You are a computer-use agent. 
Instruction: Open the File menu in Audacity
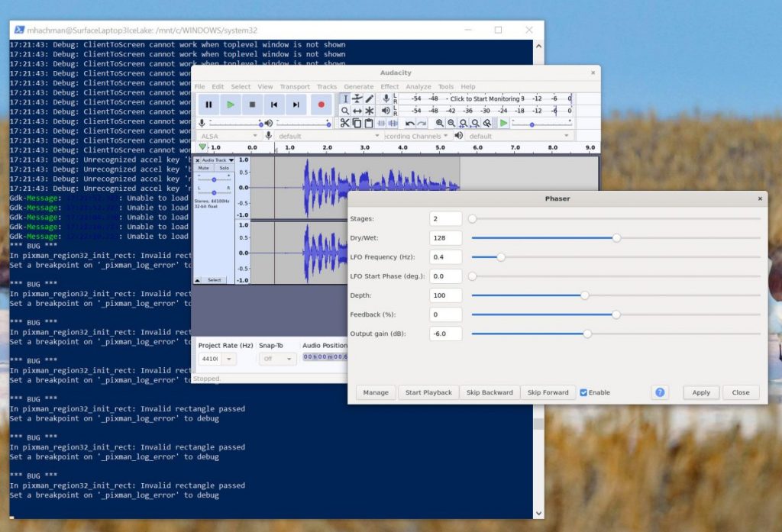(x=199, y=87)
